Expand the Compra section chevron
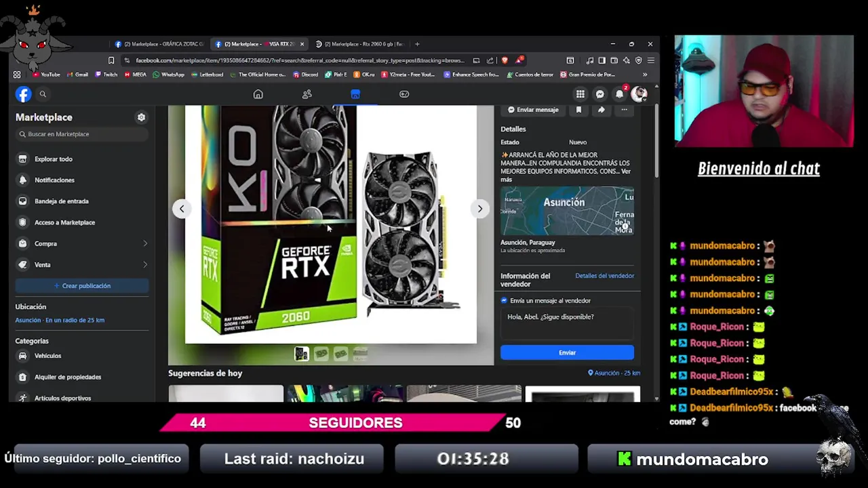Image resolution: width=868 pixels, height=488 pixels. (145, 243)
